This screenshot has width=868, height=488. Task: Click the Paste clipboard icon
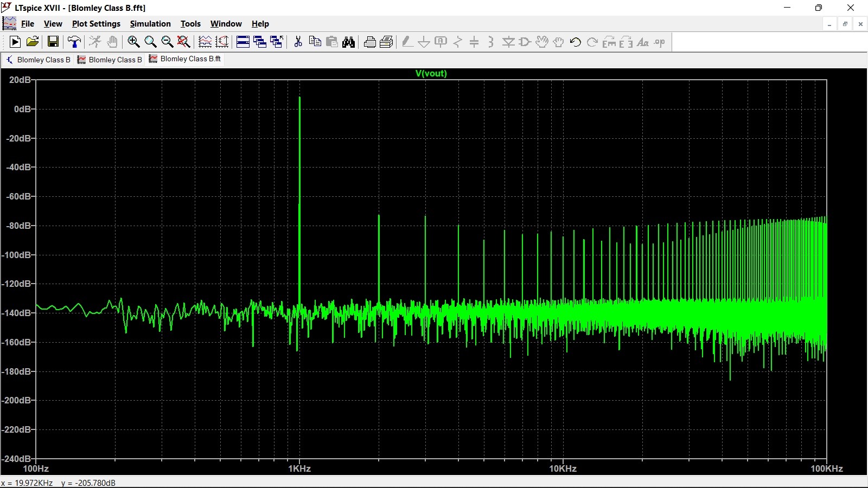point(332,42)
